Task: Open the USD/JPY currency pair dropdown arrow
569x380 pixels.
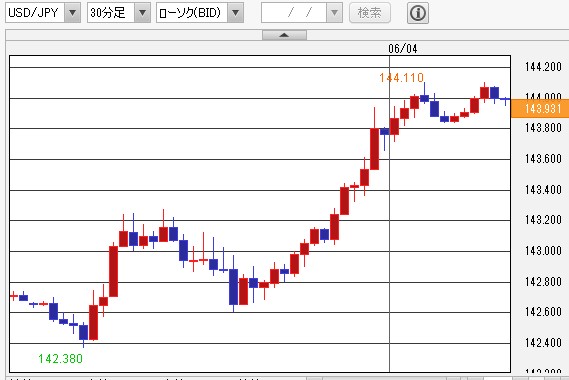Action: [x=73, y=13]
